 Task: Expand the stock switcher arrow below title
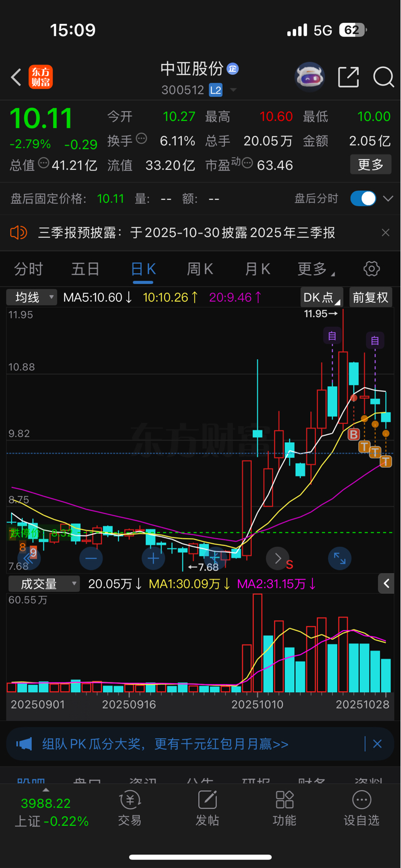(x=233, y=90)
